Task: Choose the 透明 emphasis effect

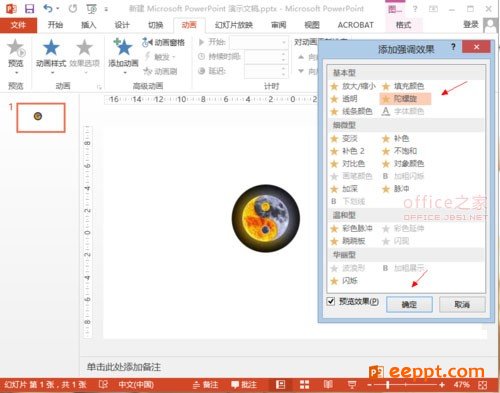Action: tap(344, 99)
